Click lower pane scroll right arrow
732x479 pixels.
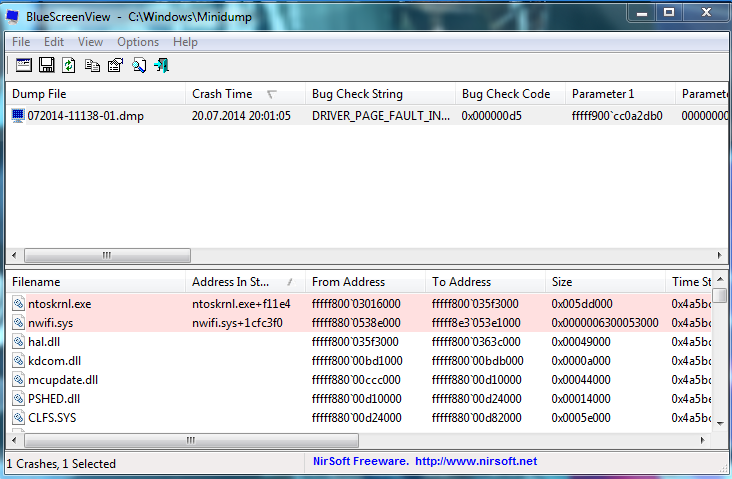pos(703,440)
